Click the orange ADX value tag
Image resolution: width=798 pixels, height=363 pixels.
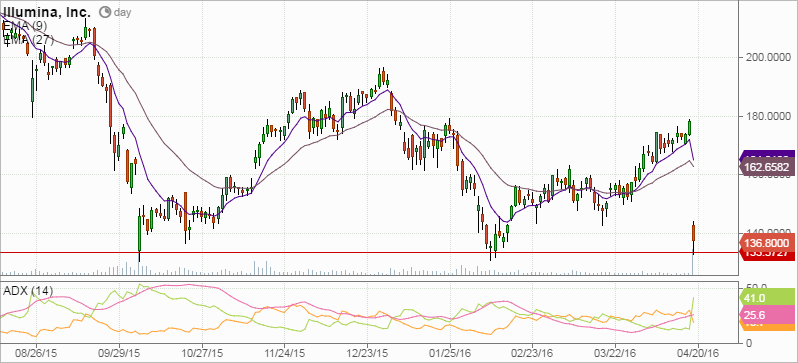(x=767, y=326)
